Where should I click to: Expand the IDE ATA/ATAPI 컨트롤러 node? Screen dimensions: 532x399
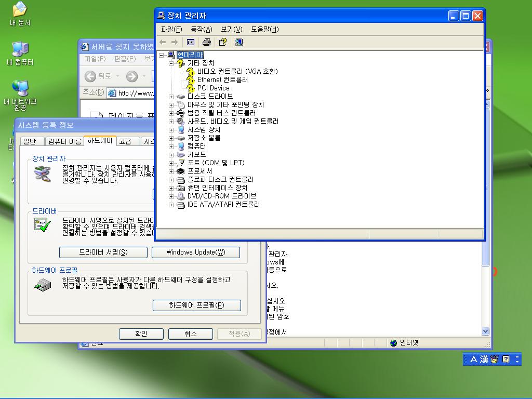(x=171, y=204)
